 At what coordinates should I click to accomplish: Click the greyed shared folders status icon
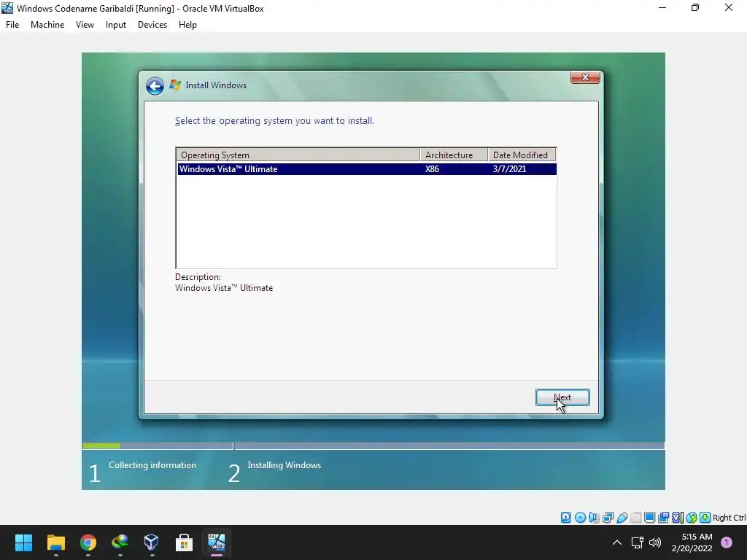(635, 517)
